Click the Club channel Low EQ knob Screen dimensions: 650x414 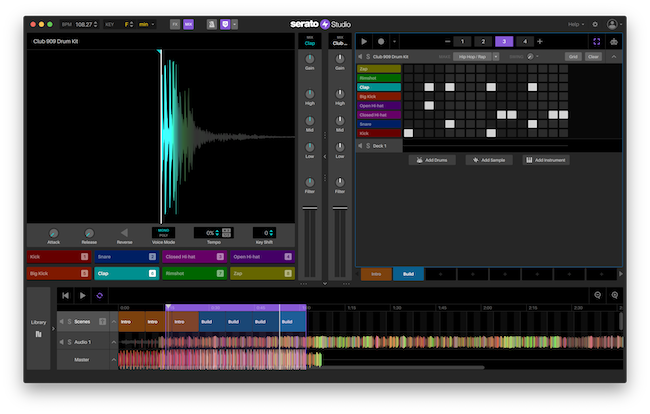(340, 147)
